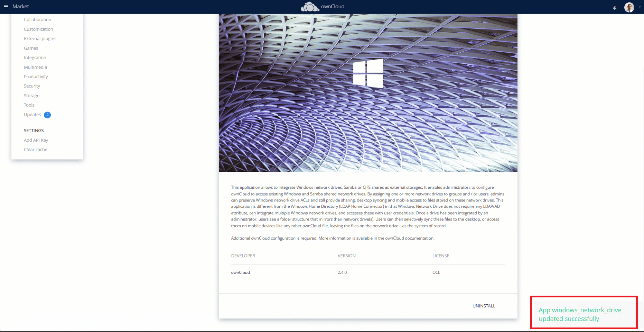This screenshot has width=644, height=332.
Task: Select the Customization category
Action: click(38, 29)
